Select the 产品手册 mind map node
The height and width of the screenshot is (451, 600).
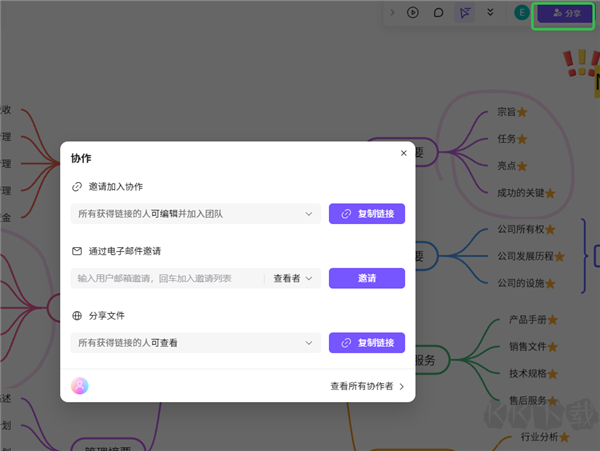point(526,320)
